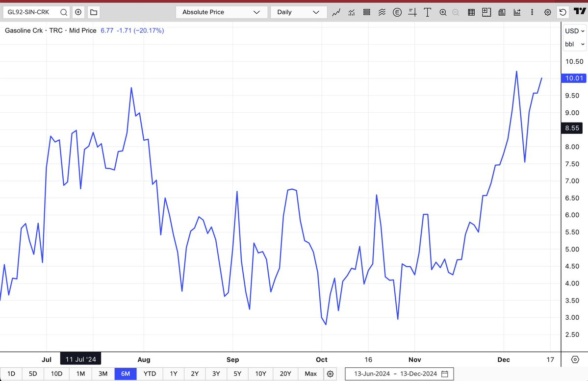Viewport: 588px width, 381px height.
Task: Switch to the 1Y time range
Action: coord(174,374)
